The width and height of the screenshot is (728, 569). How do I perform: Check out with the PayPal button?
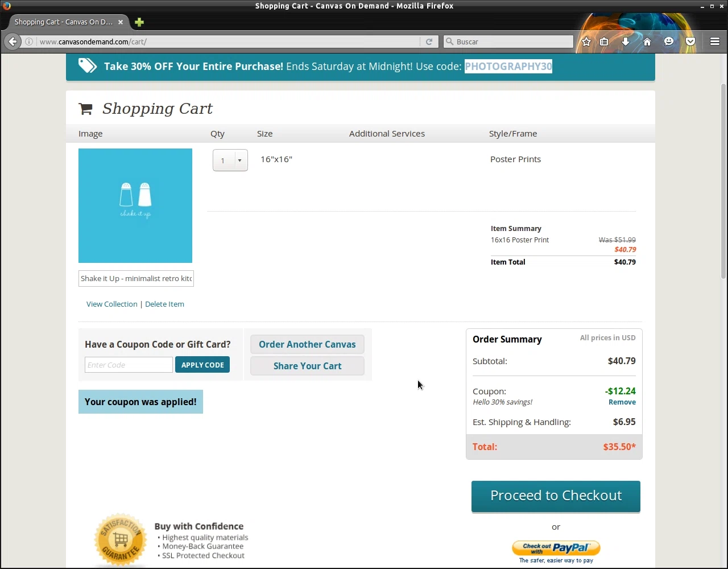pyautogui.click(x=556, y=549)
